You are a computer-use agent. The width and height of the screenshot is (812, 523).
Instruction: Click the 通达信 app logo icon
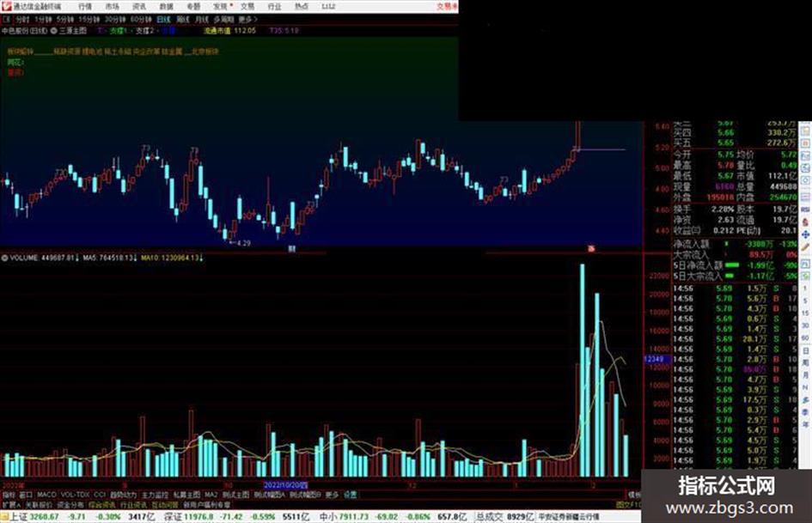(x=6, y=6)
